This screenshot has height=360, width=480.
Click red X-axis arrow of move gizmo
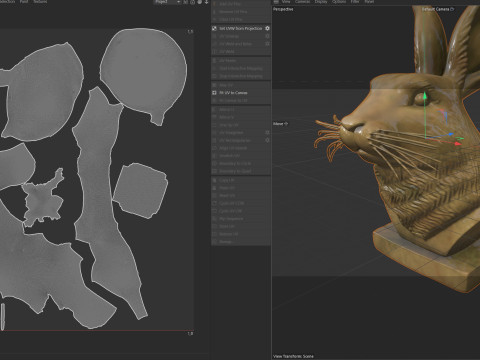point(458,144)
